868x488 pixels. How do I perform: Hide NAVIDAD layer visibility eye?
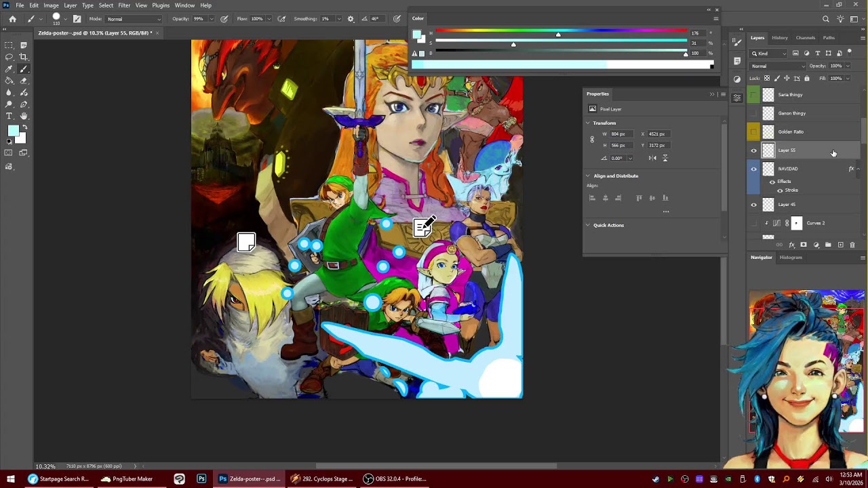pos(754,169)
